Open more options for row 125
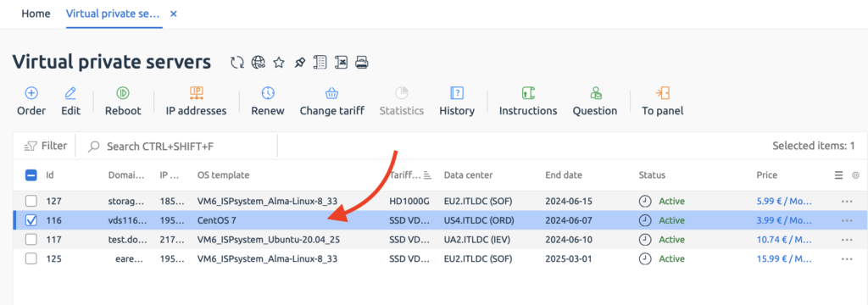868x305 pixels. (847, 259)
